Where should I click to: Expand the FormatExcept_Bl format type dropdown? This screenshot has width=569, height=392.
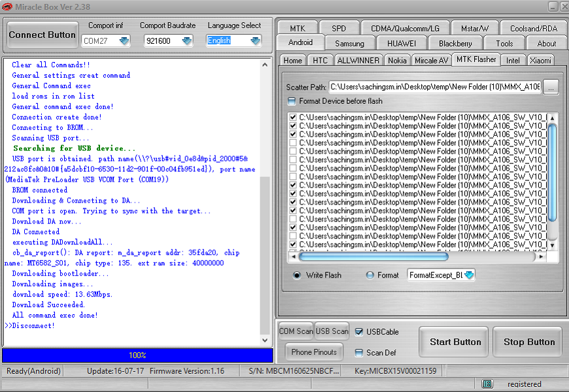click(x=469, y=275)
